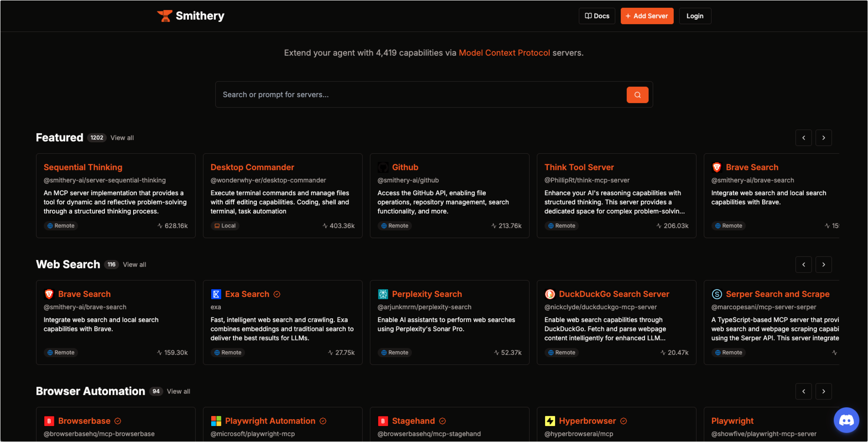Viewport: 868px width, 442px height.
Task: Click the Exa Search blue logo icon
Action: pyautogui.click(x=216, y=294)
